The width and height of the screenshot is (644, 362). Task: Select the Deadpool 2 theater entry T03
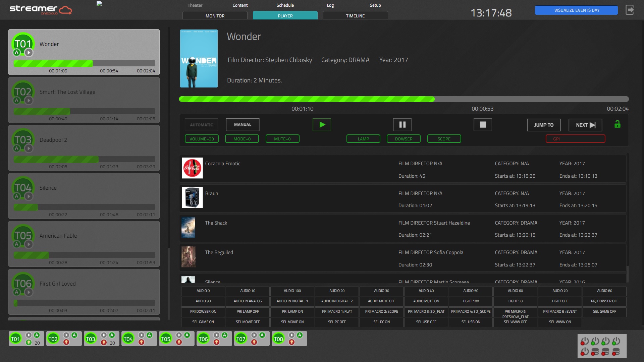(x=84, y=147)
